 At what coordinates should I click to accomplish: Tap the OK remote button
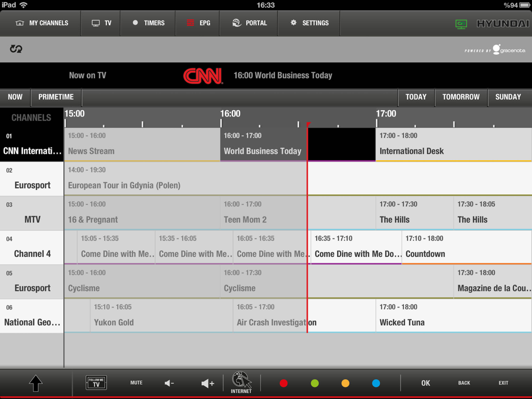coord(426,383)
